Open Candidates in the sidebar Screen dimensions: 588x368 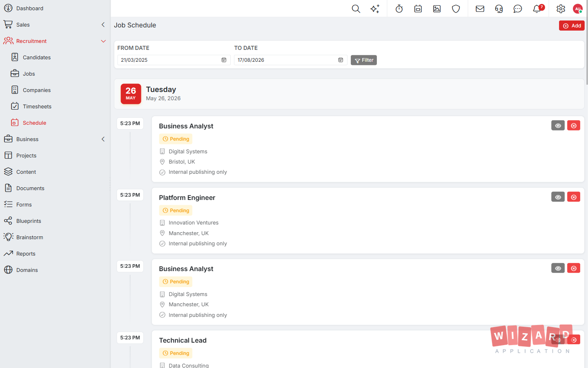coord(37,57)
